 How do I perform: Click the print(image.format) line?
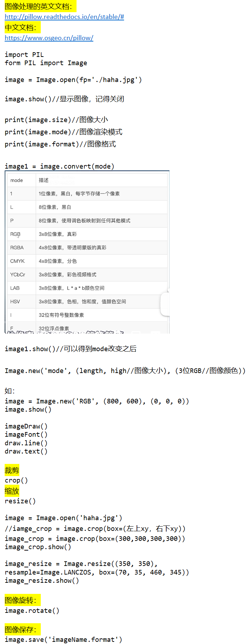pos(60,144)
